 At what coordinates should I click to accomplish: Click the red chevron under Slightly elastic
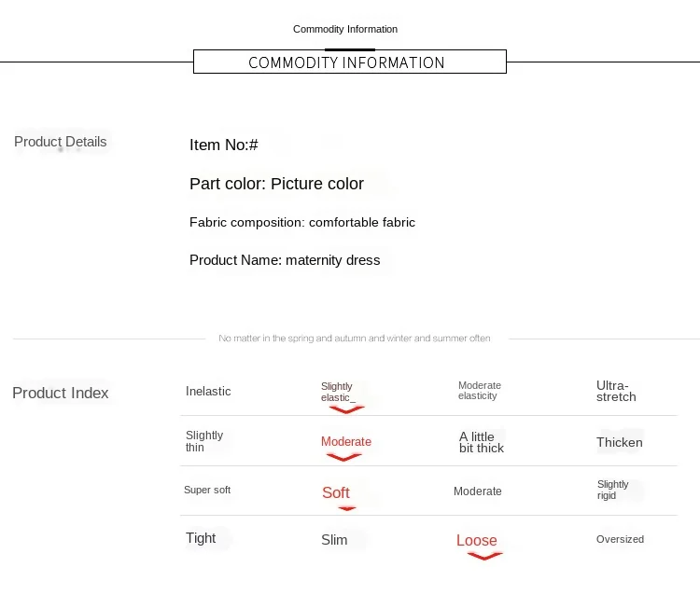[x=346, y=409]
